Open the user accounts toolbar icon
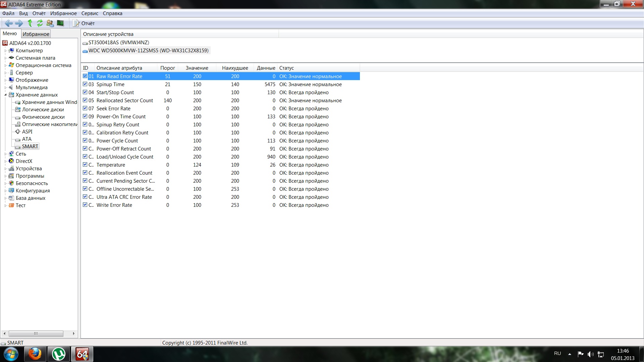644x362 pixels. (x=50, y=23)
